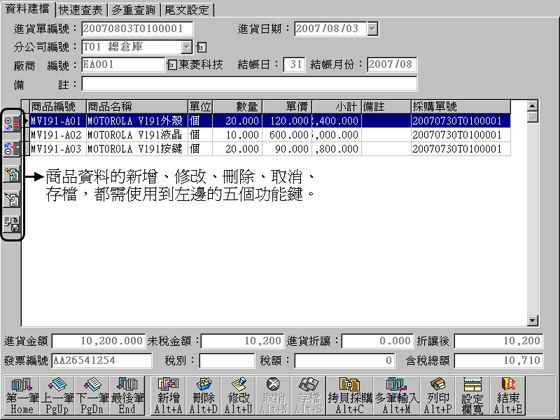Click quantity cell 10.000
Image resolution: width=560 pixels, height=420 pixels.
coord(238,135)
